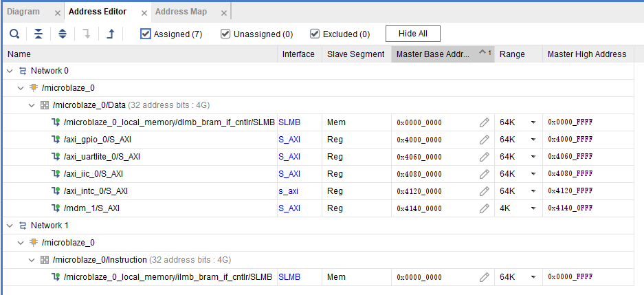Click the grayed-out downward arrow toolbar icon
Screen dimensions: 644x295
pos(86,34)
